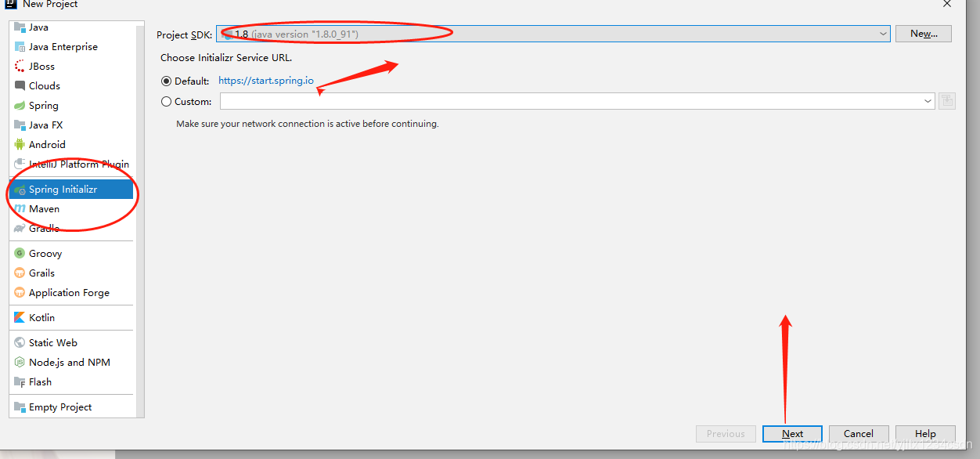This screenshot has height=459, width=980.
Task: Click the New... SDK button
Action: pos(924,34)
